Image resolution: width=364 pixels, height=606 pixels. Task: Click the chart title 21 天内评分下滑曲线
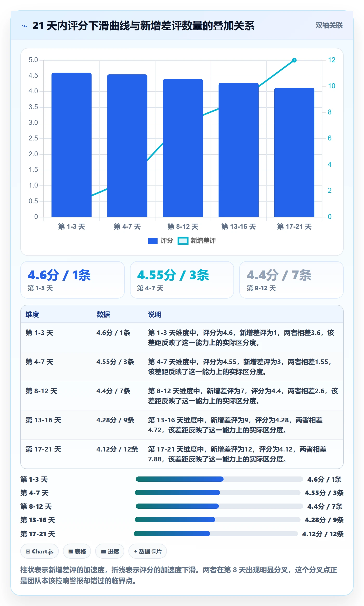pos(144,26)
